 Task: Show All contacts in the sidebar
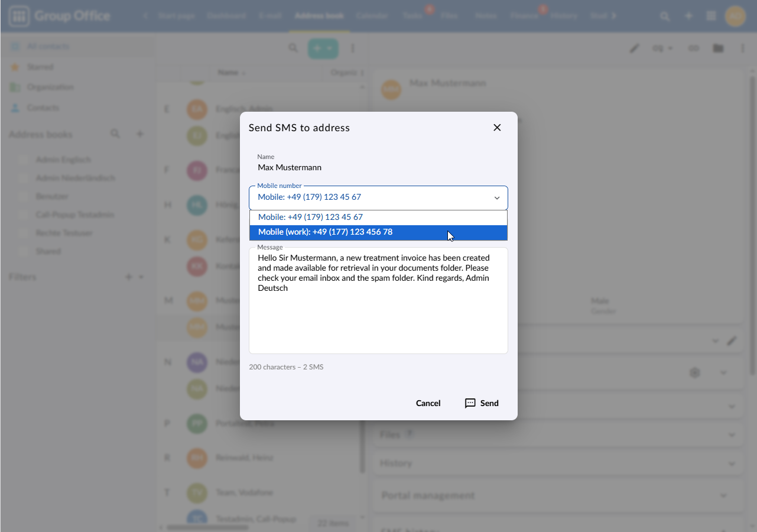(x=77, y=46)
